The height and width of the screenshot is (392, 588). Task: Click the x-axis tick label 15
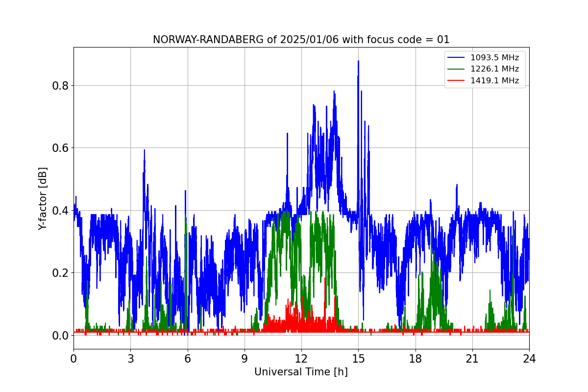pos(358,359)
